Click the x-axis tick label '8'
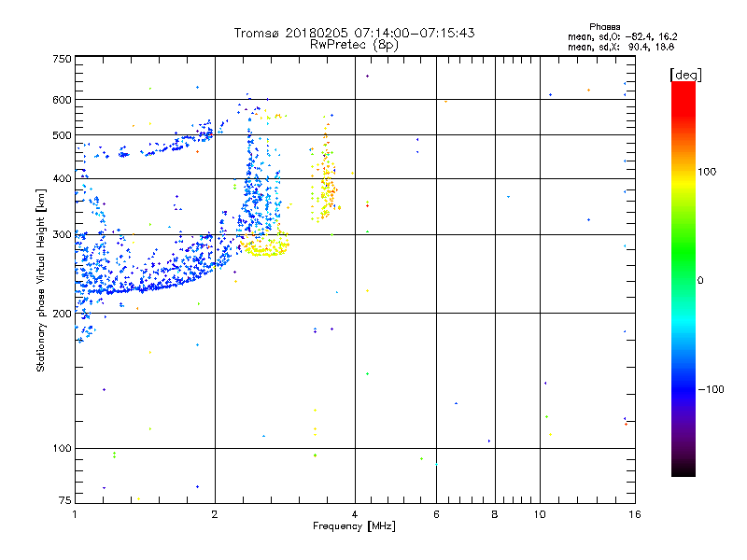The height and width of the screenshot is (560, 747). (495, 514)
